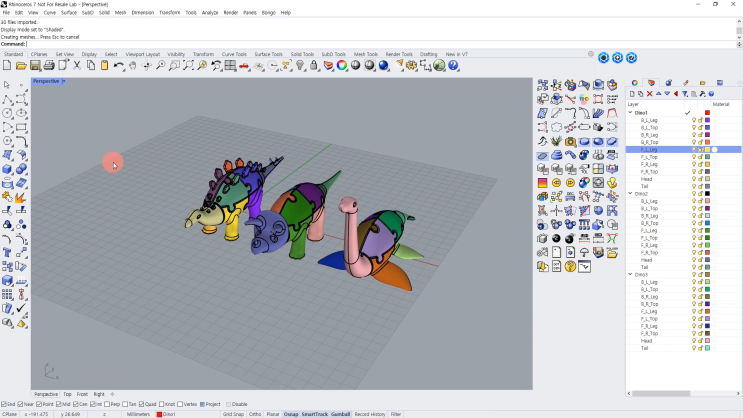The height and width of the screenshot is (418, 743).
Task: Collapse the Dino2 layer group
Action: tap(630, 194)
